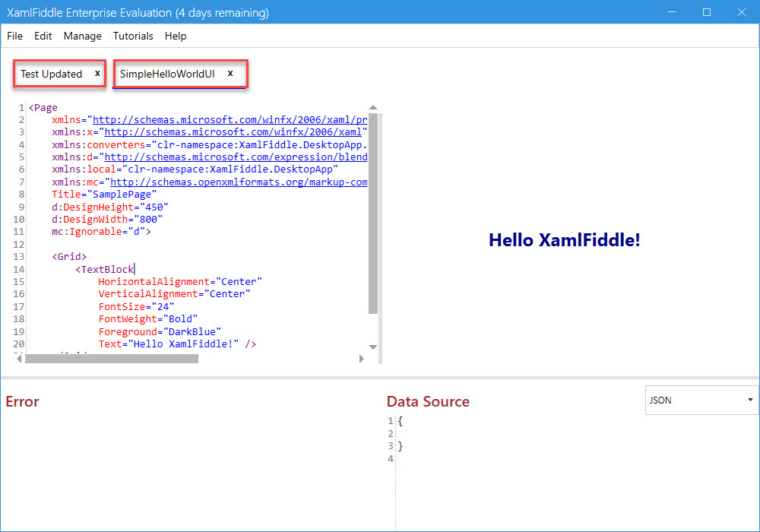Click the Title="SamplePage" attribute line
The height and width of the screenshot is (532, 760).
104,195
